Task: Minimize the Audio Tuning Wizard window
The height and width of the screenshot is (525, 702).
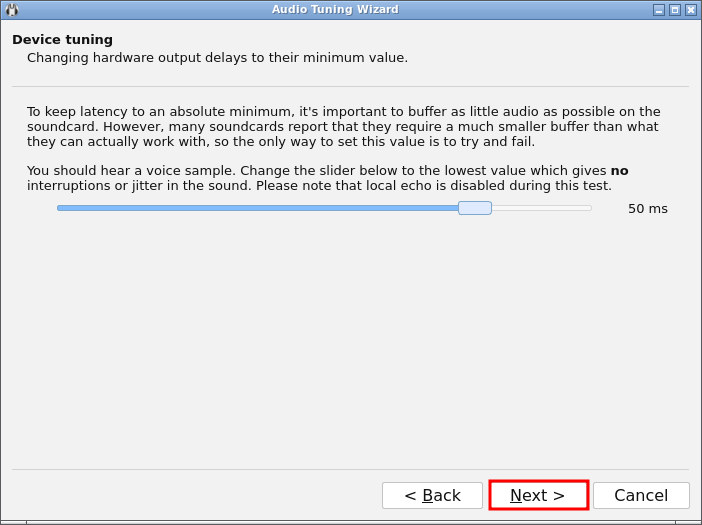Action: (659, 10)
